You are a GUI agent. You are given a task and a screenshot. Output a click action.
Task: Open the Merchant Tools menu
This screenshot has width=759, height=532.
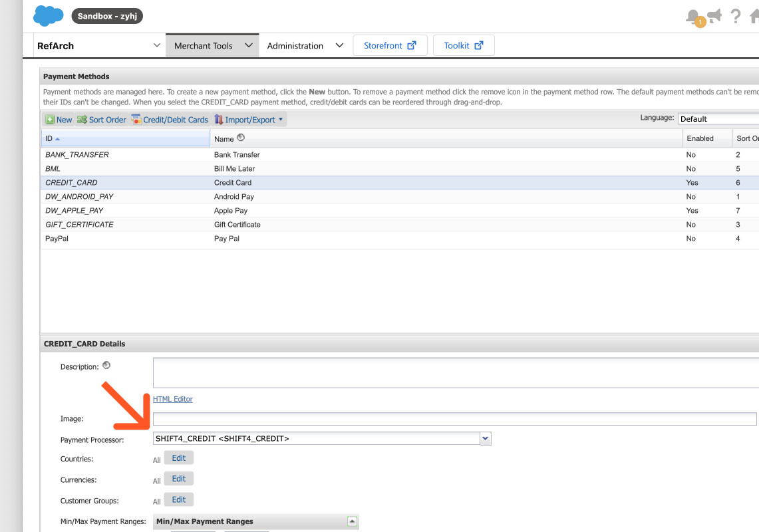click(x=212, y=45)
